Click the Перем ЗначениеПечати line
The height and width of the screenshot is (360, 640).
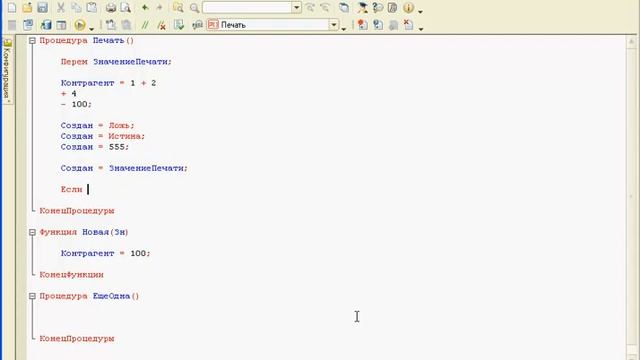(x=116, y=62)
